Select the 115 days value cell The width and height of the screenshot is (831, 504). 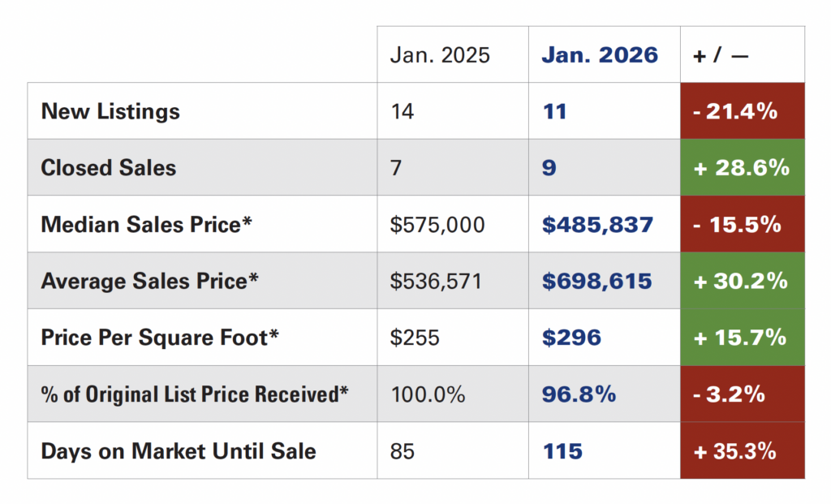click(x=562, y=450)
